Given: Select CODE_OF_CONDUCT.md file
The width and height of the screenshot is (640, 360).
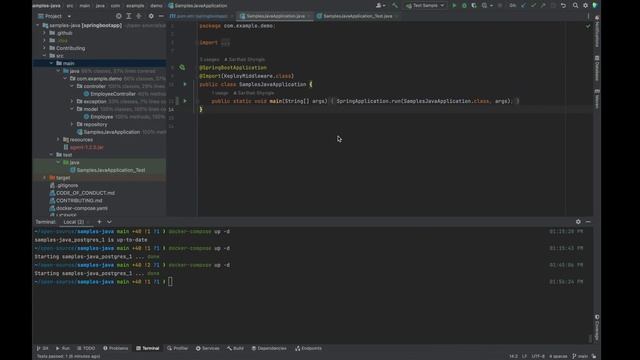Looking at the screenshot, I should click(x=85, y=193).
